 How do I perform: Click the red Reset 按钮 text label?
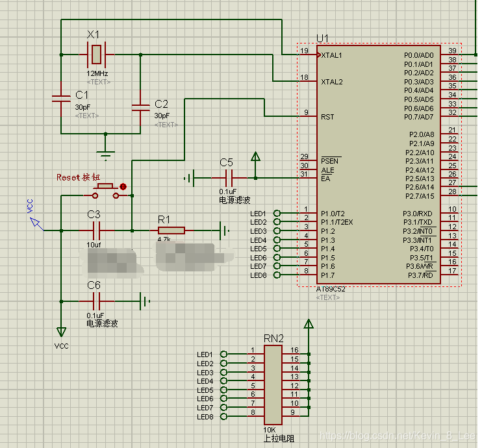coord(79,177)
